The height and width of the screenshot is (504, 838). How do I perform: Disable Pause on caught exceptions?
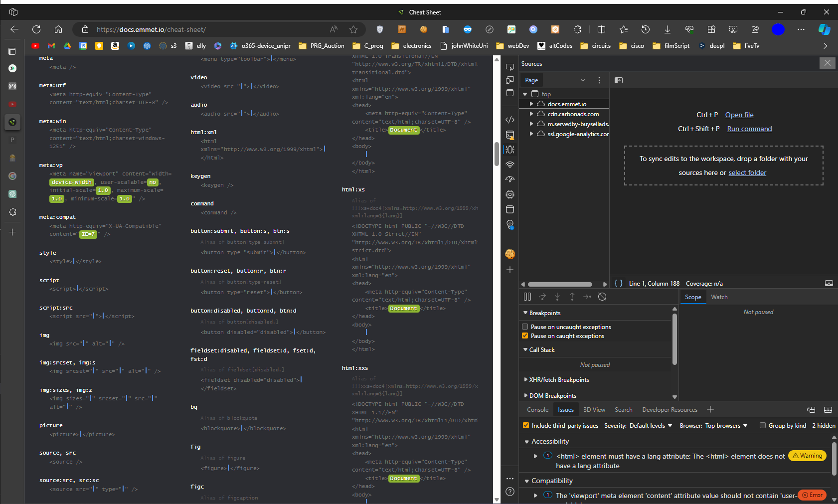coord(525,336)
